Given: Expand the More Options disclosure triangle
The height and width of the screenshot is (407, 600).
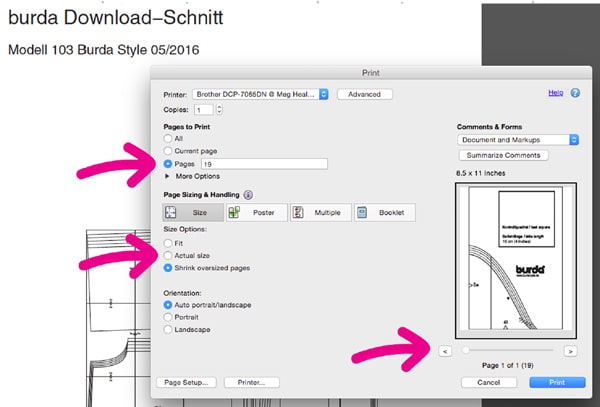Looking at the screenshot, I should coord(167,176).
